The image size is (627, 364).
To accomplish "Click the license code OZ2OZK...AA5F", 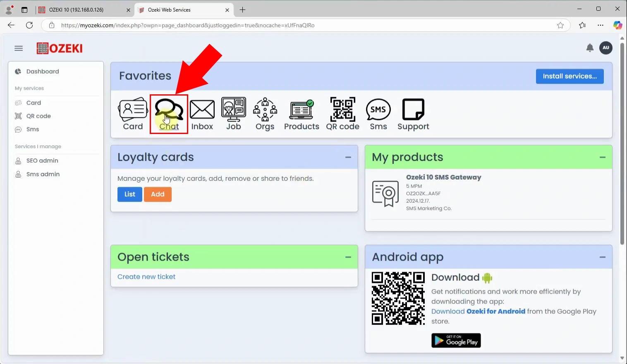I will 423,194.
